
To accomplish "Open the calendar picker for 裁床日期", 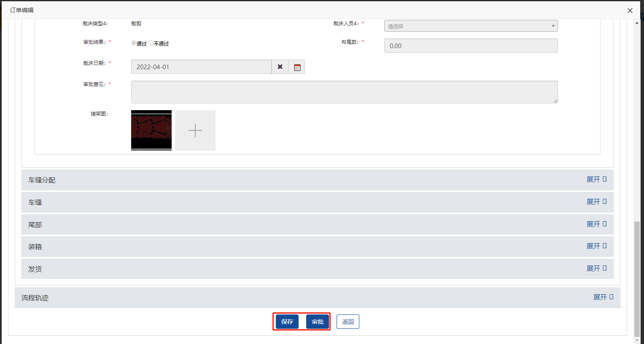I will point(297,67).
